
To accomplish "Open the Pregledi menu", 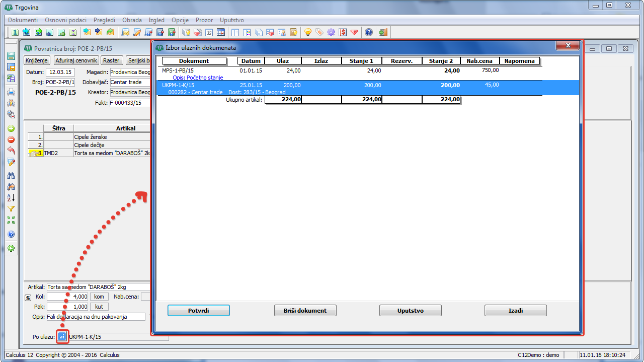I will pos(104,20).
